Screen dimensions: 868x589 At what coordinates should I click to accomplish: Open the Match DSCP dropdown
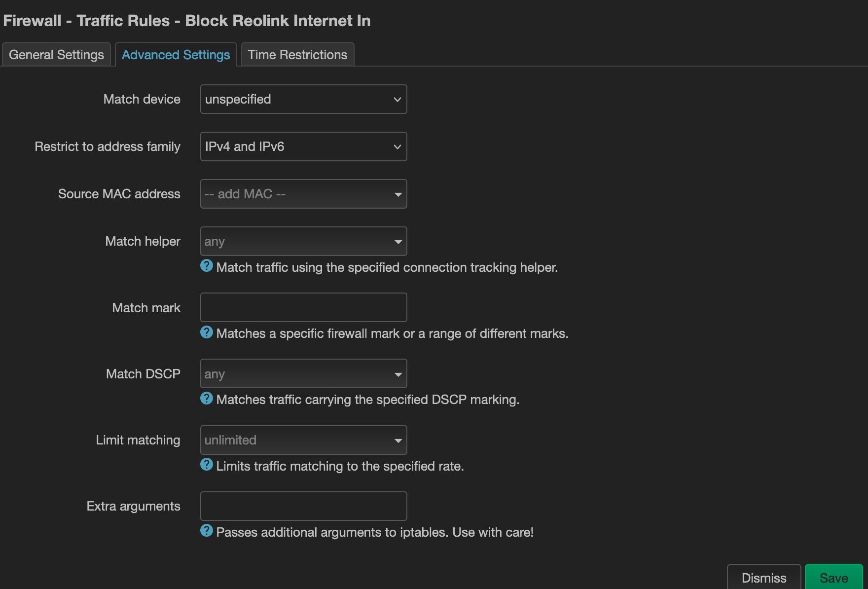click(x=303, y=374)
